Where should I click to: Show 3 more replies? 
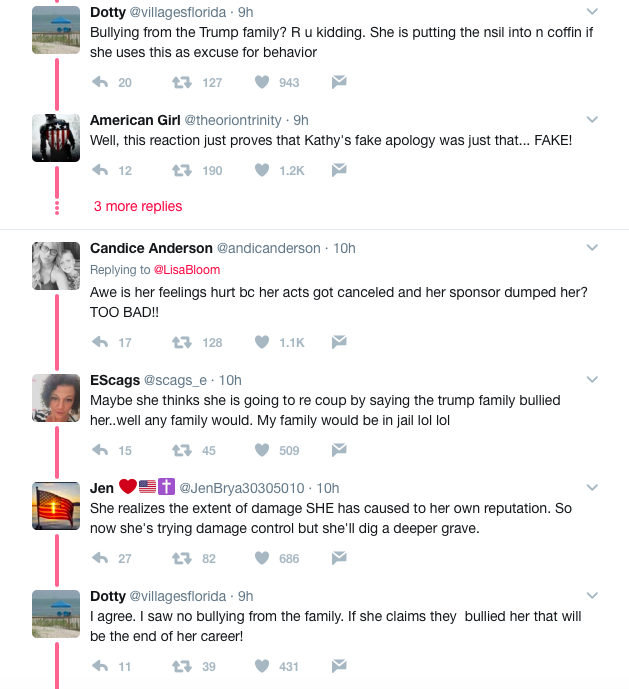[x=138, y=206]
